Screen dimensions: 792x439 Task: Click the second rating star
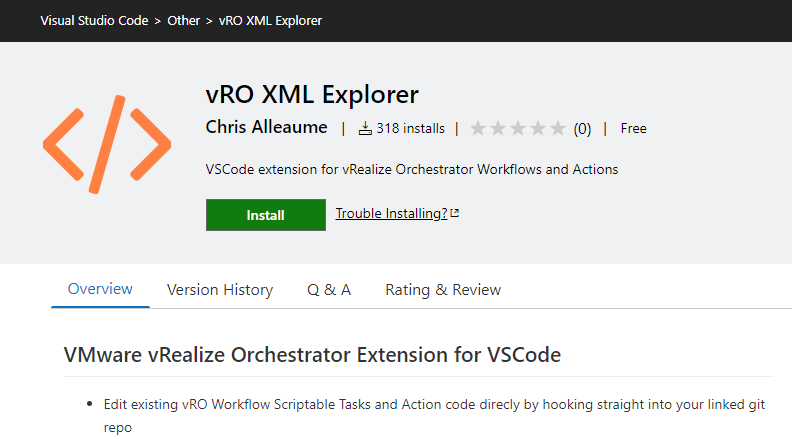pos(498,128)
